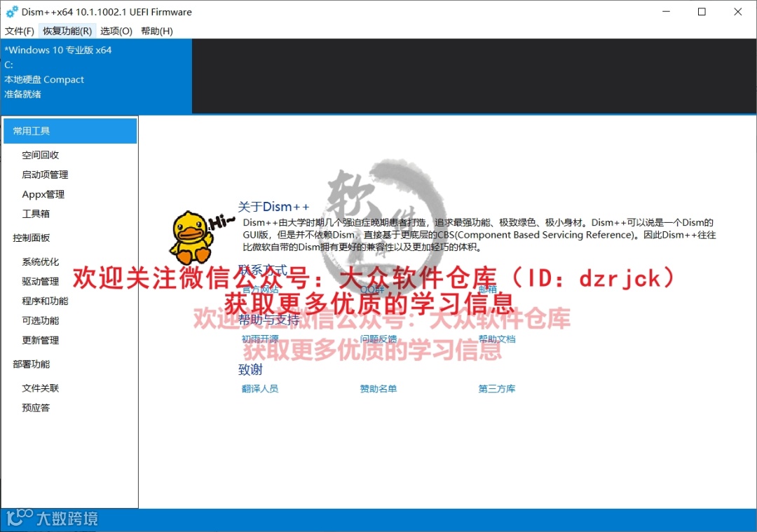
Task: Open the 翻译人员 link
Action: 260,389
